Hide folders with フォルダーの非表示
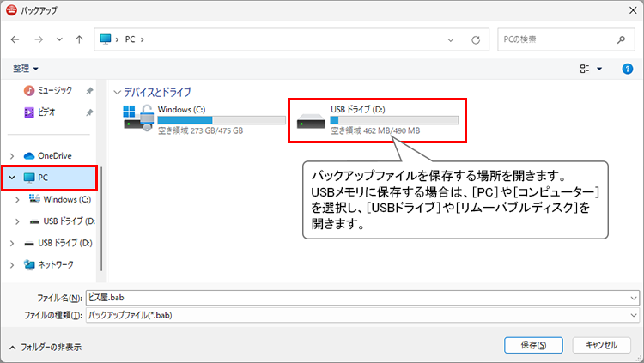Screen dimensions: 644x363 click(45, 347)
